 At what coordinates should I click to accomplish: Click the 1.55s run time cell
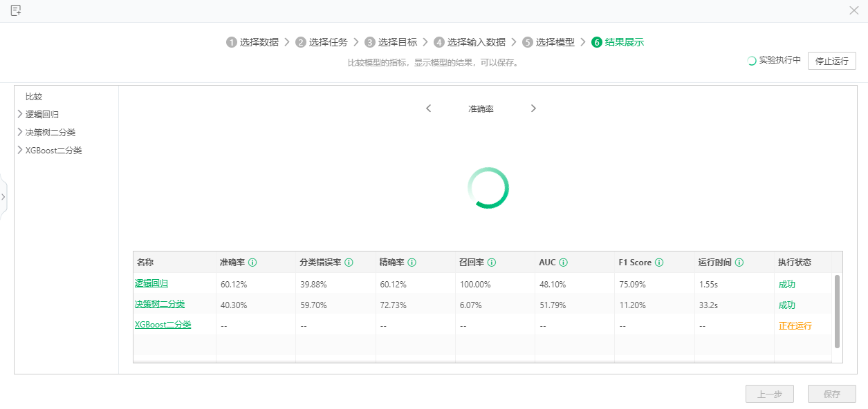(708, 284)
